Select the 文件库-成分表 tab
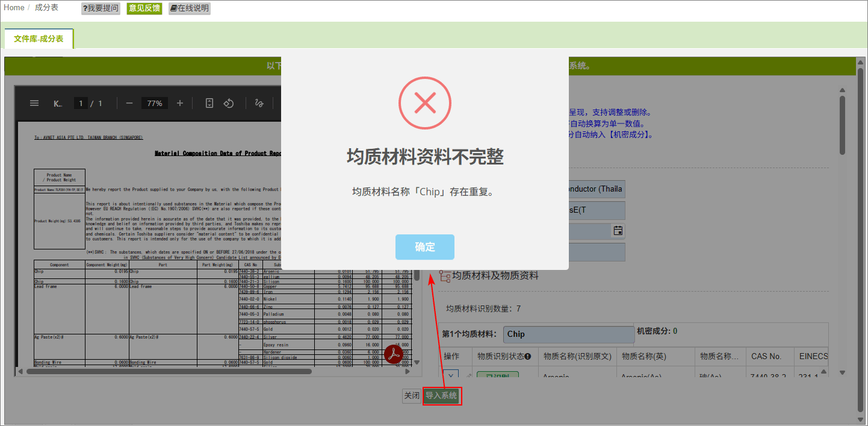Viewport: 868px width, 426px height. coord(39,39)
